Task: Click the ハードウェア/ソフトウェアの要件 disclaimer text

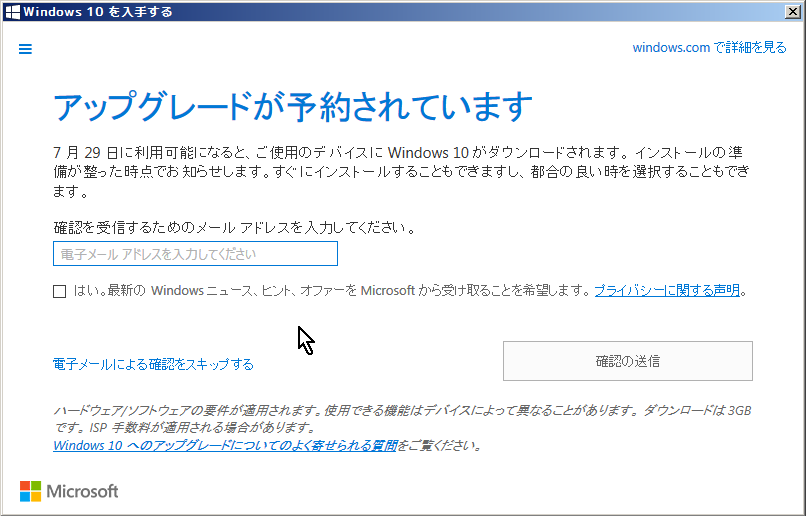Action: coord(402,419)
